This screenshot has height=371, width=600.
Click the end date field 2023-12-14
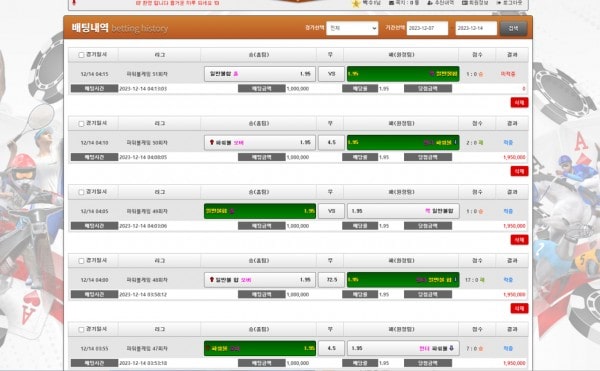476,28
